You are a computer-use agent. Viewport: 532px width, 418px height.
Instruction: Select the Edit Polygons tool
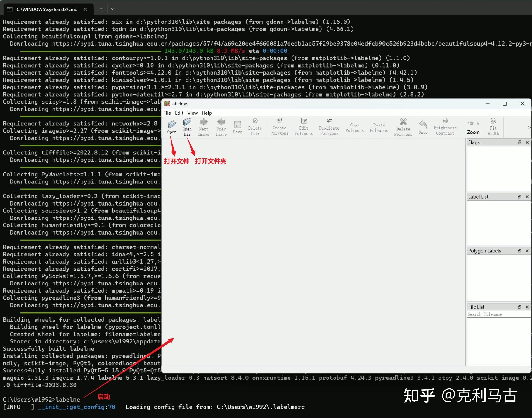304,127
